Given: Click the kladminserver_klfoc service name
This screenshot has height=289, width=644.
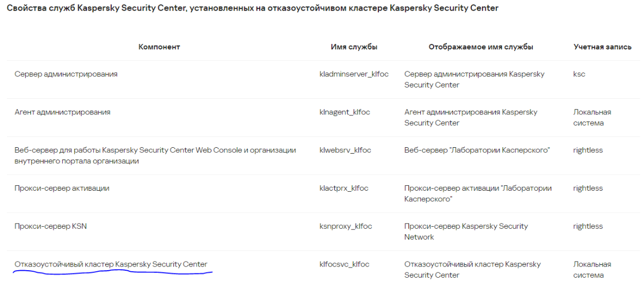Looking at the screenshot, I should (353, 74).
